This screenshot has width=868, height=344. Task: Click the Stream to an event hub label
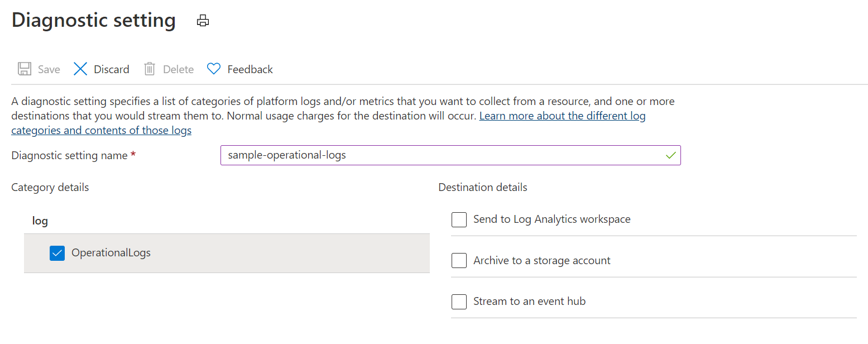point(529,302)
